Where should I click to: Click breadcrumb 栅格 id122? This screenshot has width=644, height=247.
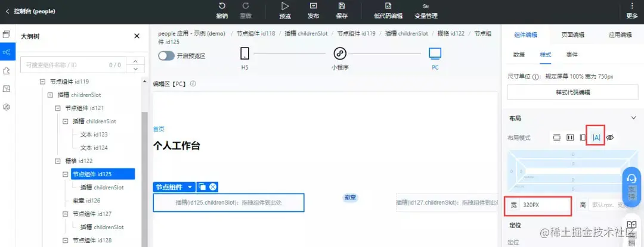tap(451, 33)
